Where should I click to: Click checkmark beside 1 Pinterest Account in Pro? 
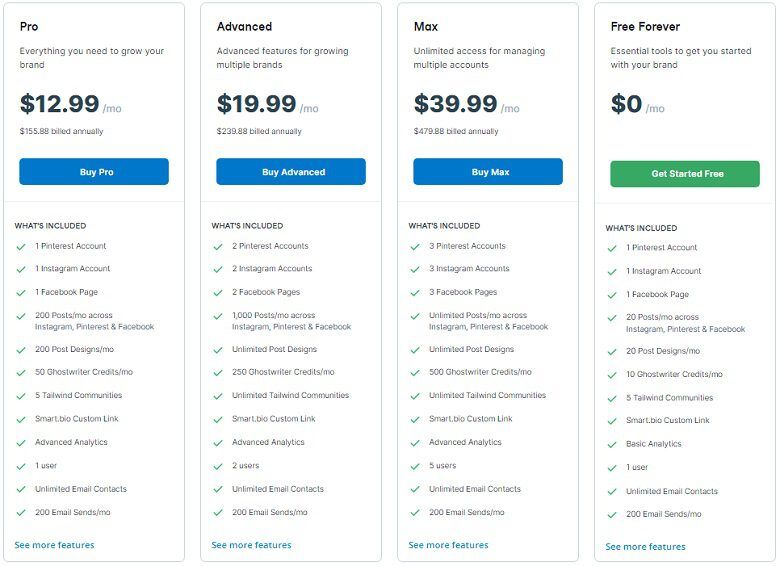(21, 247)
